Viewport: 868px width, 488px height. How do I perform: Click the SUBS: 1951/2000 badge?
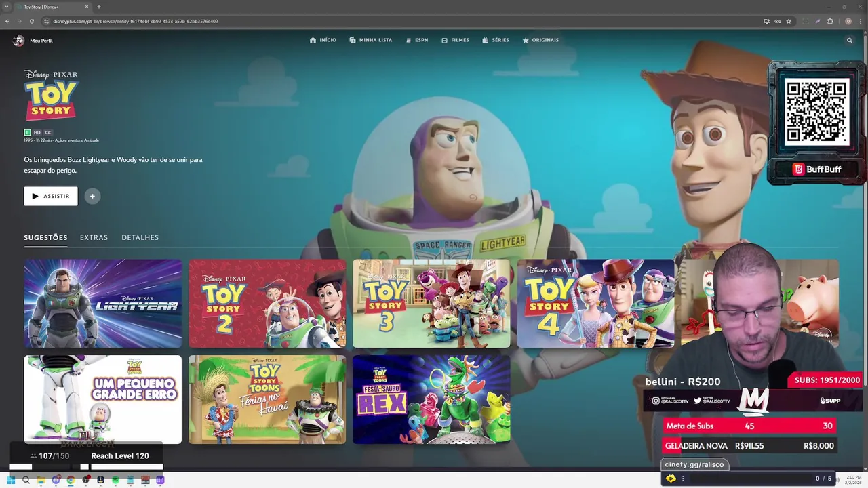(x=827, y=380)
